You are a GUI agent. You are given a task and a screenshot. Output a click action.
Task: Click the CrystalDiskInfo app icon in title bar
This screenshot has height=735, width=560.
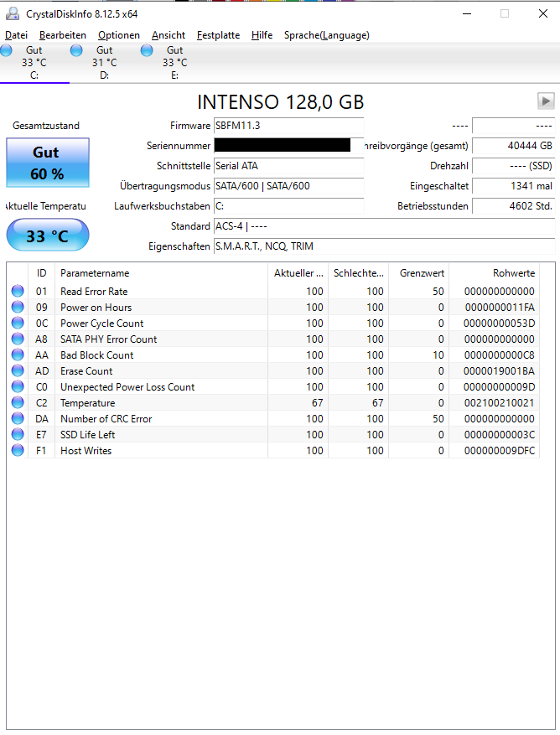(x=13, y=13)
